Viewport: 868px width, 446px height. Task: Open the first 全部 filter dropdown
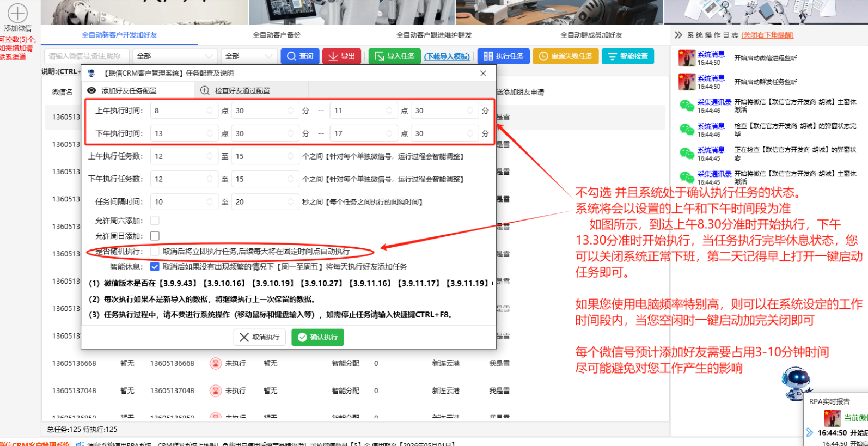[175, 56]
